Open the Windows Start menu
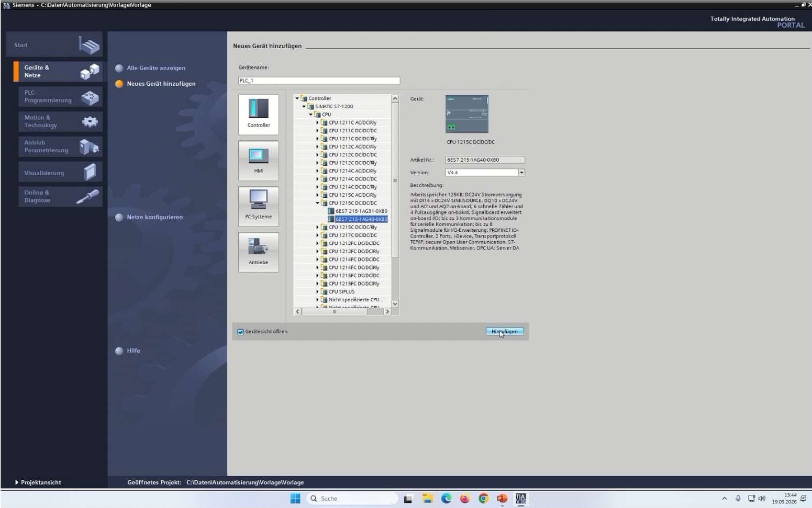This screenshot has height=508, width=812. click(295, 499)
